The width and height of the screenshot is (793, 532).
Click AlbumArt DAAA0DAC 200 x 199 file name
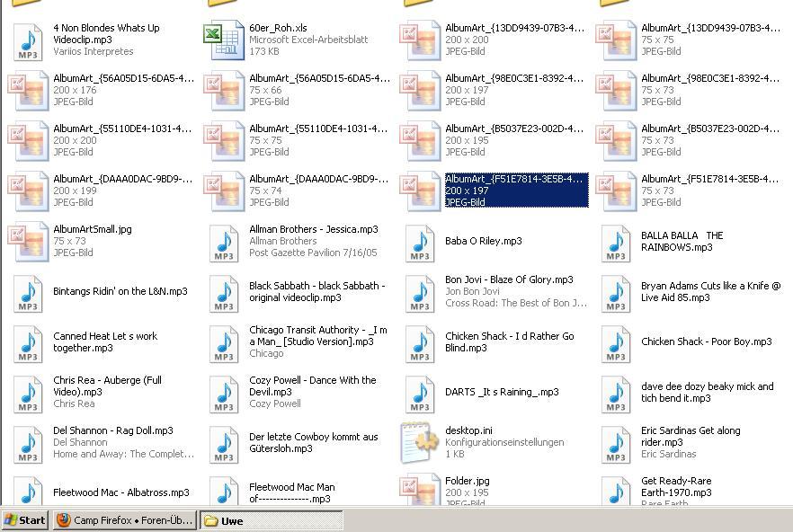coord(123,179)
